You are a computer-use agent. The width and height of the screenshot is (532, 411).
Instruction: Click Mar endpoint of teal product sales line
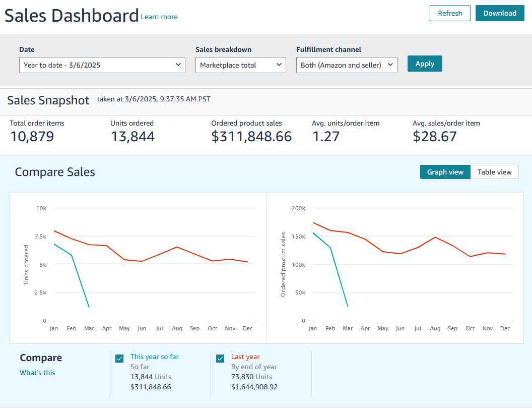click(x=348, y=307)
